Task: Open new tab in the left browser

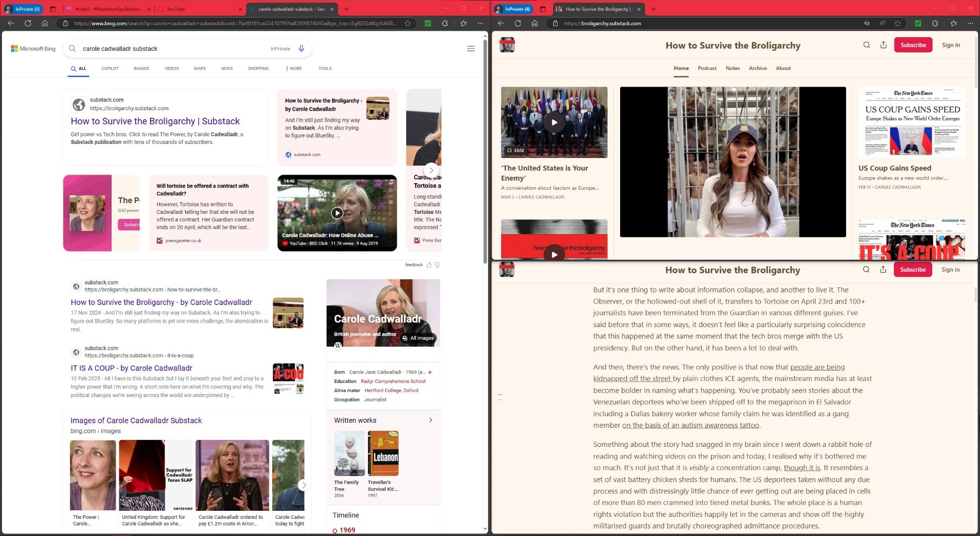Action: [x=346, y=9]
